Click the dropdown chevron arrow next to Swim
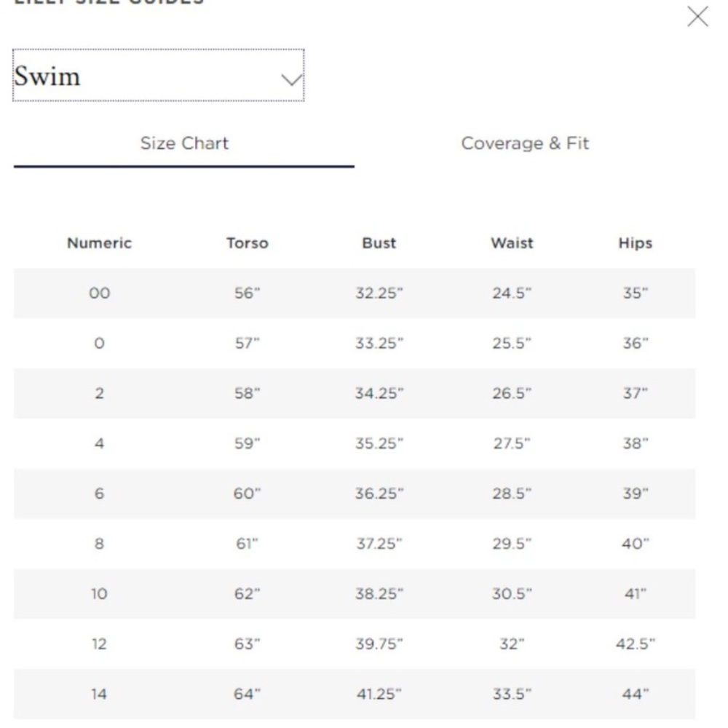The image size is (728, 728). (x=291, y=79)
